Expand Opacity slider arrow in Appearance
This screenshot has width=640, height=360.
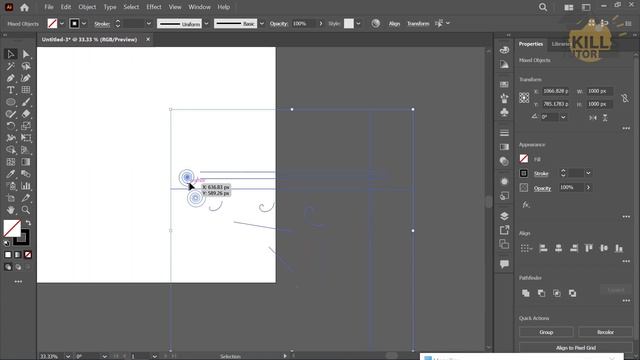pyautogui.click(x=588, y=188)
